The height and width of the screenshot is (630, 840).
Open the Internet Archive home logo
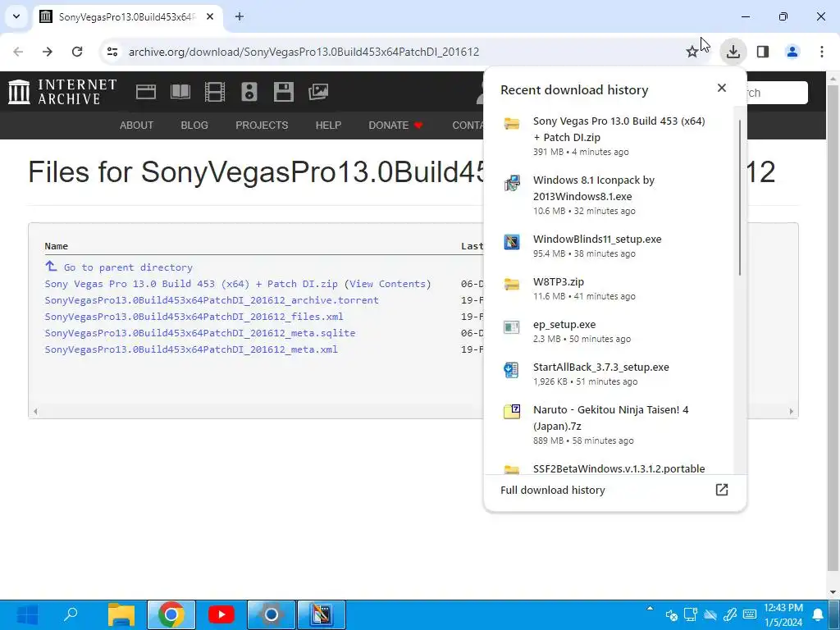pyautogui.click(x=62, y=92)
